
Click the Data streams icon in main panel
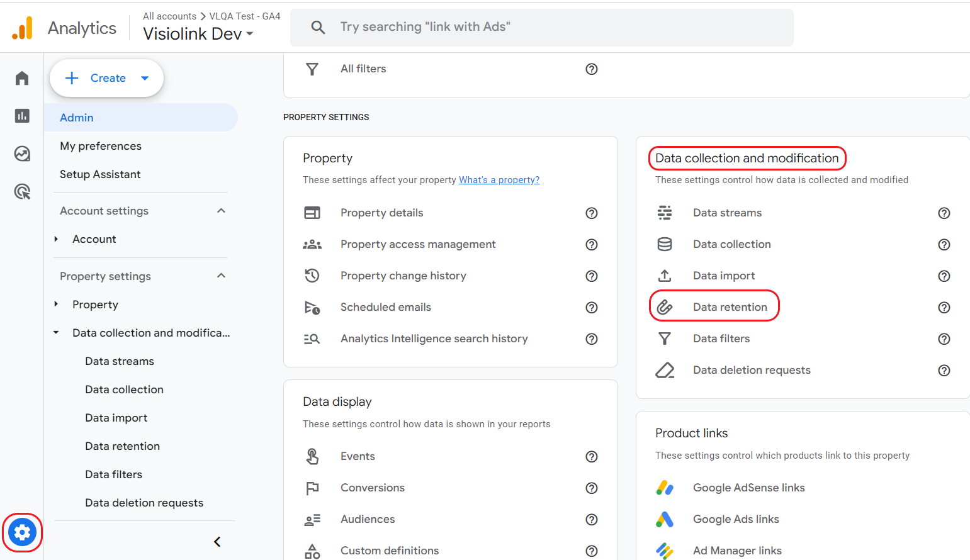(665, 213)
